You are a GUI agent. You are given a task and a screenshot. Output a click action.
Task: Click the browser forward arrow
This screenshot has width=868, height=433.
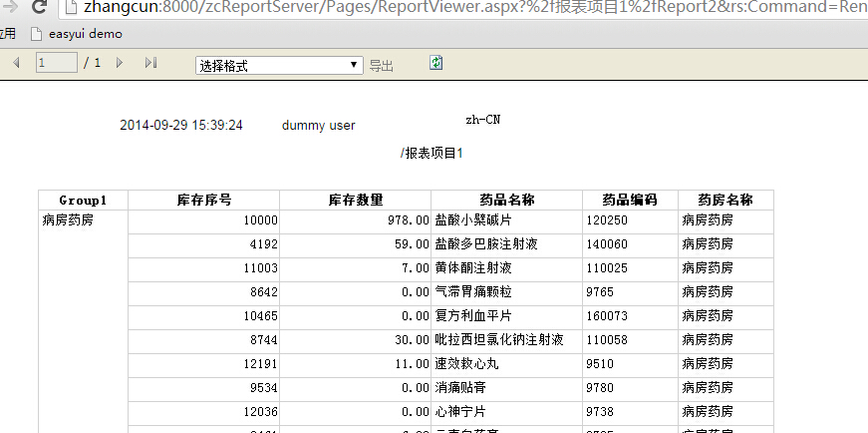pyautogui.click(x=10, y=6)
